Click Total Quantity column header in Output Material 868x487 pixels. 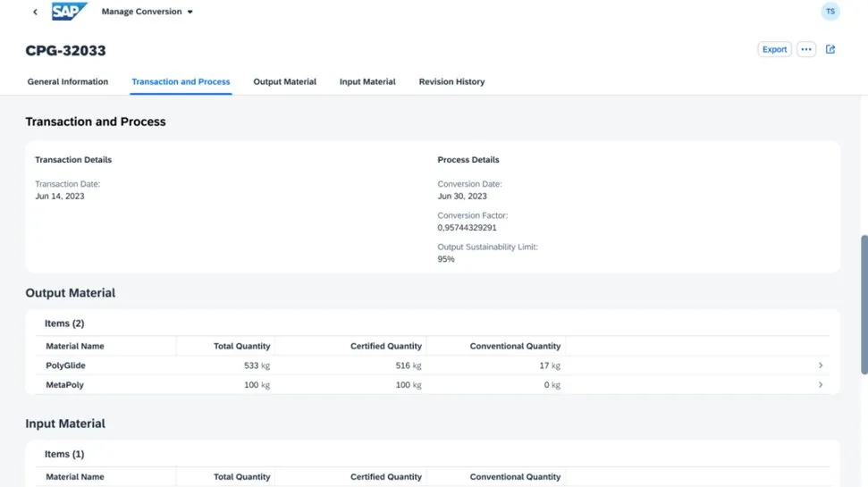241,346
